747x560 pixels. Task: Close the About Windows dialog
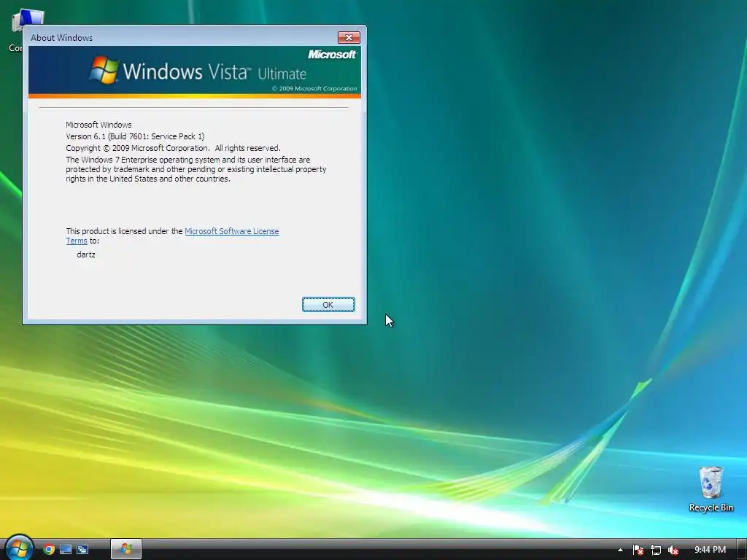(x=349, y=38)
